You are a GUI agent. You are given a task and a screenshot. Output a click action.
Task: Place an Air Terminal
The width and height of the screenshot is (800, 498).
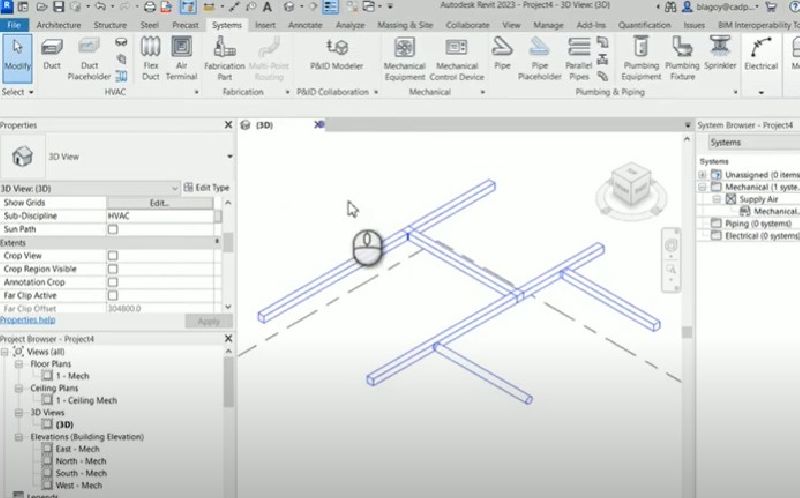[x=181, y=58]
